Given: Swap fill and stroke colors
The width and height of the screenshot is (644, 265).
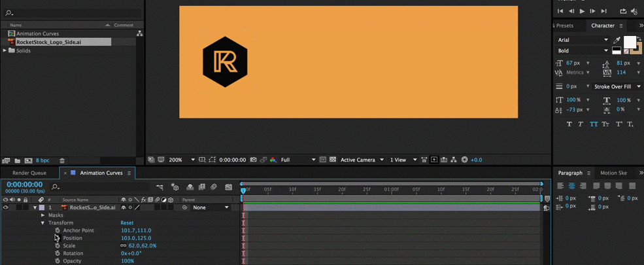Looking at the screenshot, I should point(639,38).
